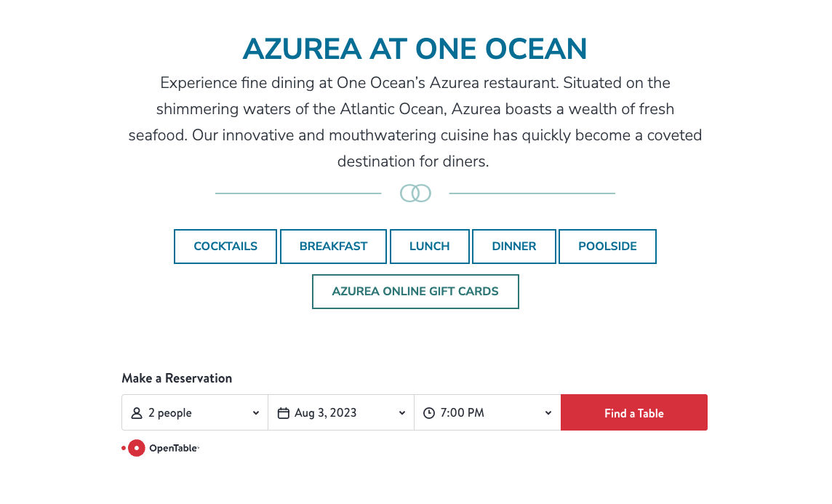Viewport: 832px width, 504px height.
Task: Select the "2 people" party size text
Action: click(x=170, y=413)
